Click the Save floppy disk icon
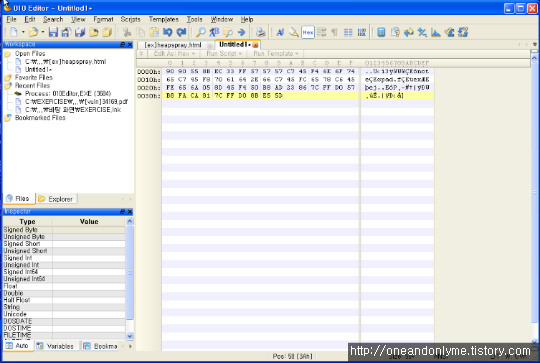 (x=53, y=32)
